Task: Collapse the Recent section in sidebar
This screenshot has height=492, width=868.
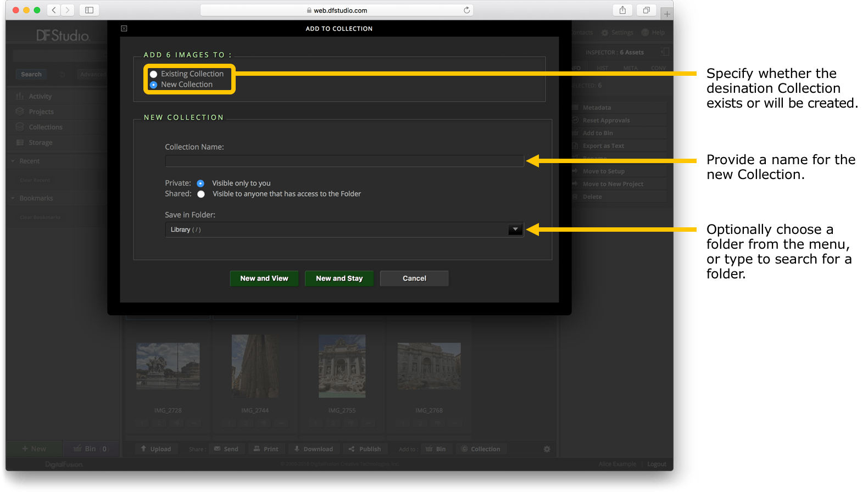Action: point(13,161)
